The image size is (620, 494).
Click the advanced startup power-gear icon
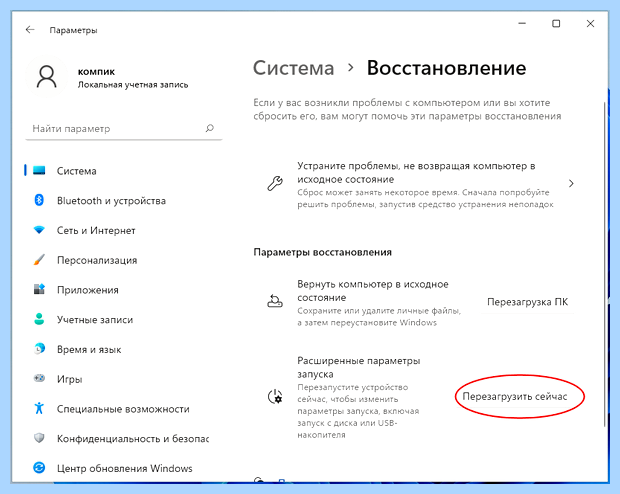pyautogui.click(x=275, y=397)
